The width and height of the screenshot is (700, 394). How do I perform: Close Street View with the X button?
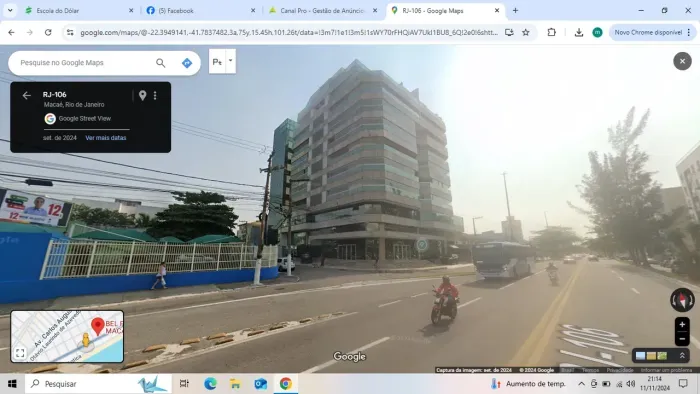coord(682,61)
